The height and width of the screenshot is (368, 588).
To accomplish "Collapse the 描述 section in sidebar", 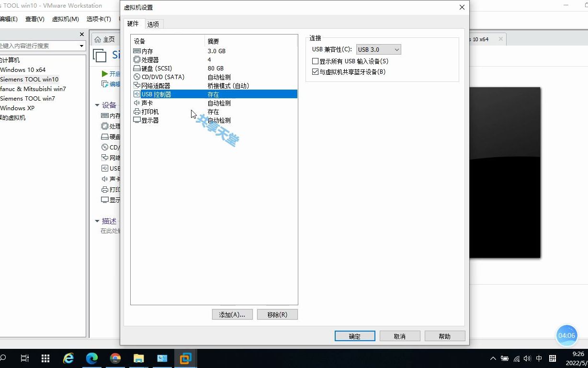I will [x=97, y=221].
